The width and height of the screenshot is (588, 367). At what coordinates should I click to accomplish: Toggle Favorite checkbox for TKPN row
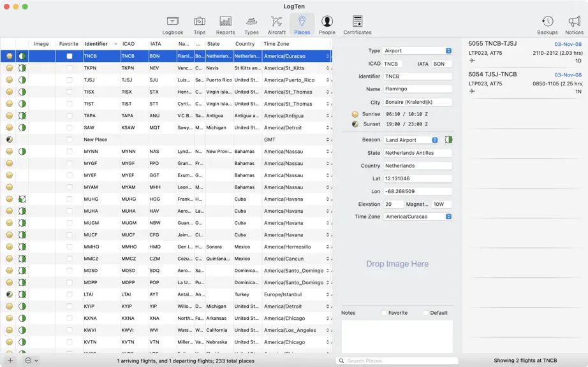pos(70,68)
